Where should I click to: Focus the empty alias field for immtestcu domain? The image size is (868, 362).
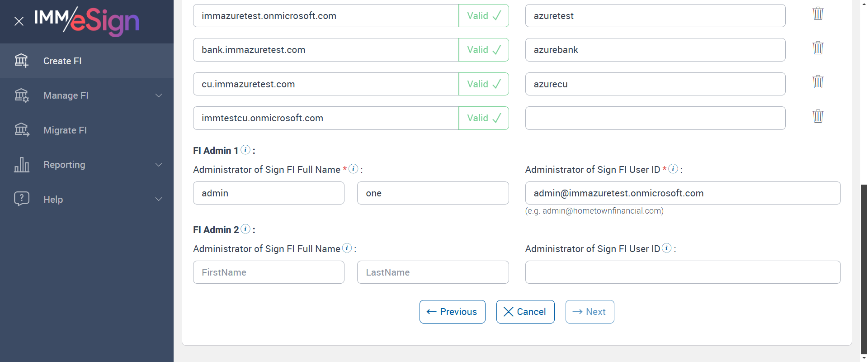pyautogui.click(x=655, y=118)
